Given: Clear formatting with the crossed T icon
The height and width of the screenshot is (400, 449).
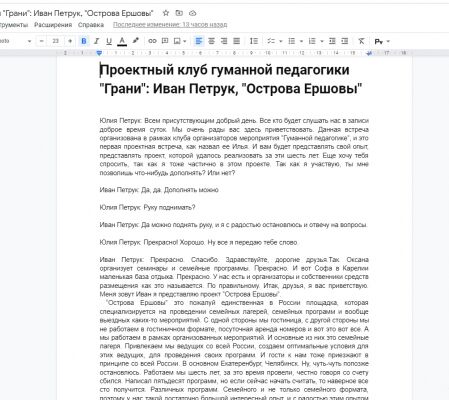Looking at the screenshot, I should [361, 41].
